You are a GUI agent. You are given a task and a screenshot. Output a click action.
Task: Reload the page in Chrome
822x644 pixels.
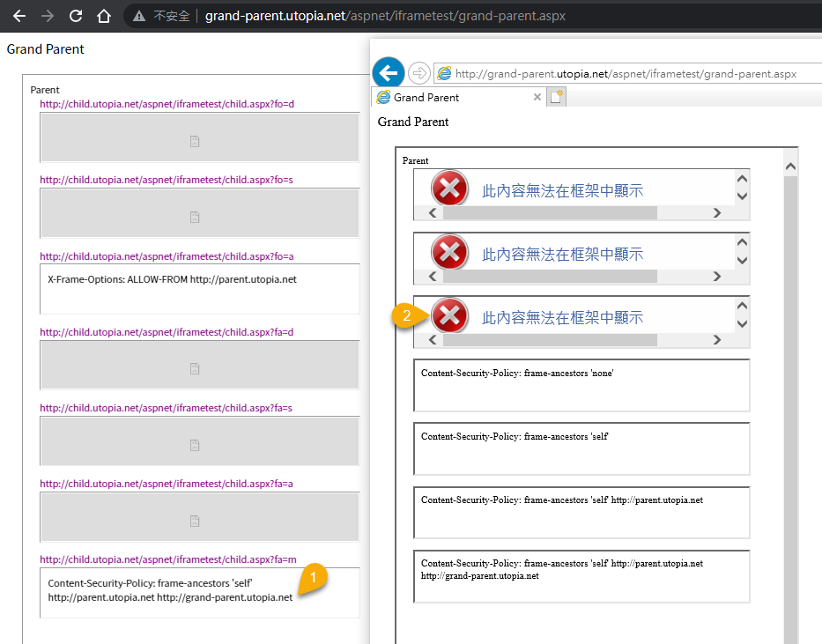[x=76, y=16]
